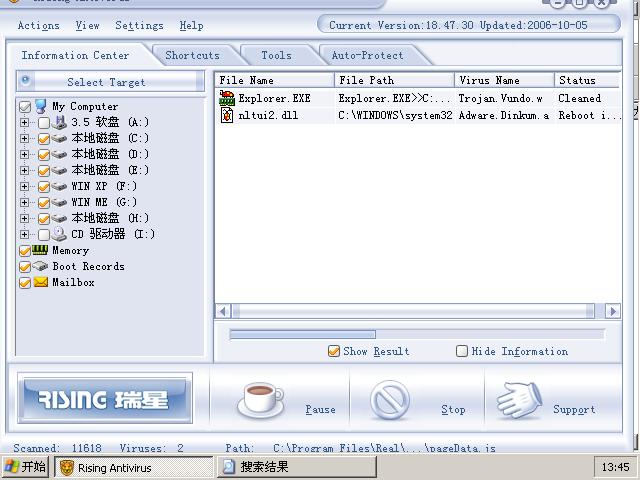
Task: Click the Mailbox envelope icon
Action: 40,282
